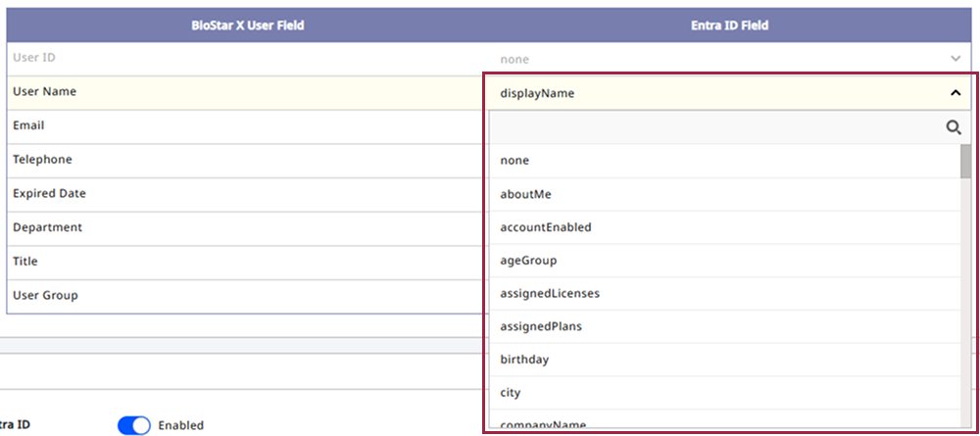Screen dimensions: 980x436
Task: Click the Email field row
Action: click(x=29, y=126)
